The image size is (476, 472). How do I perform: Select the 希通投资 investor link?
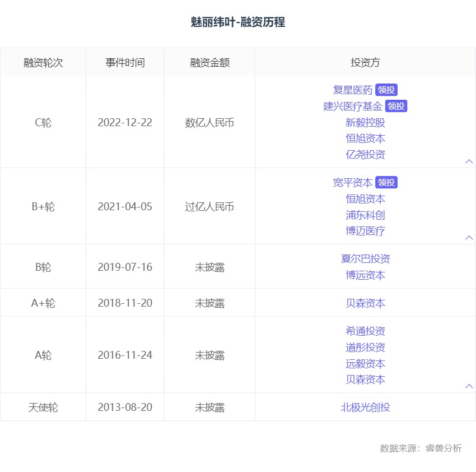(x=365, y=331)
